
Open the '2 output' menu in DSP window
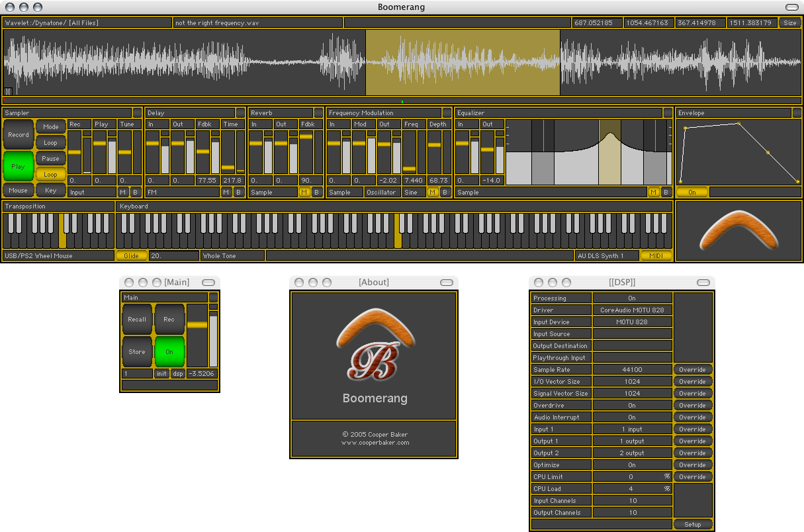click(632, 453)
